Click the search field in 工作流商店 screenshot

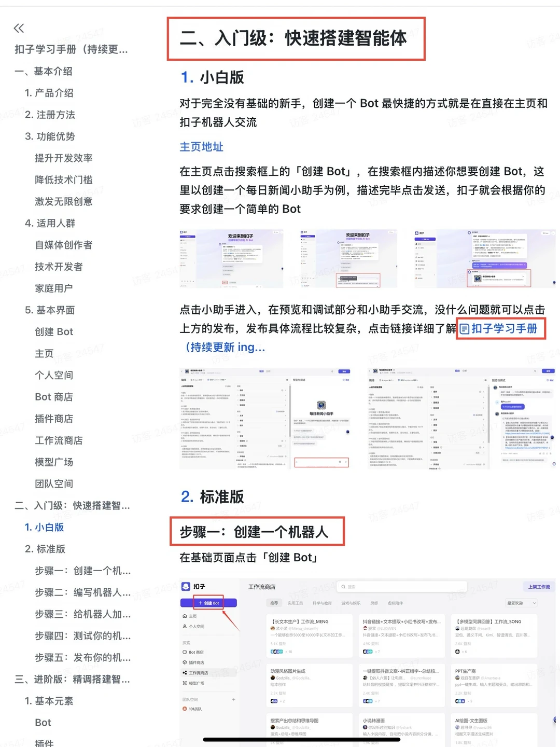402,587
